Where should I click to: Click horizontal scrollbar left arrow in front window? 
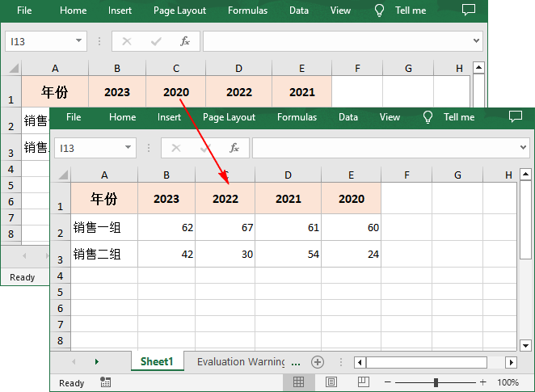pyautogui.click(x=360, y=362)
